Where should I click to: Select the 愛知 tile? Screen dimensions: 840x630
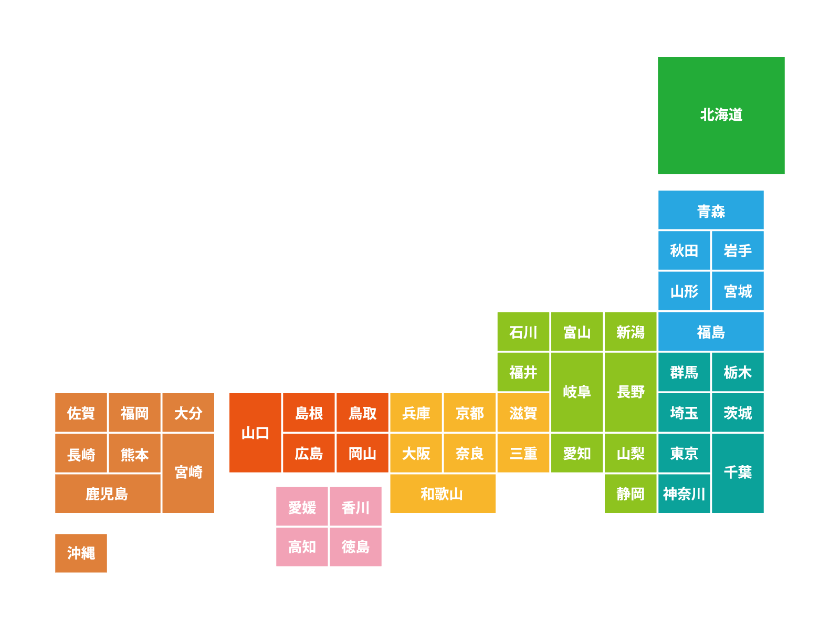tap(577, 453)
